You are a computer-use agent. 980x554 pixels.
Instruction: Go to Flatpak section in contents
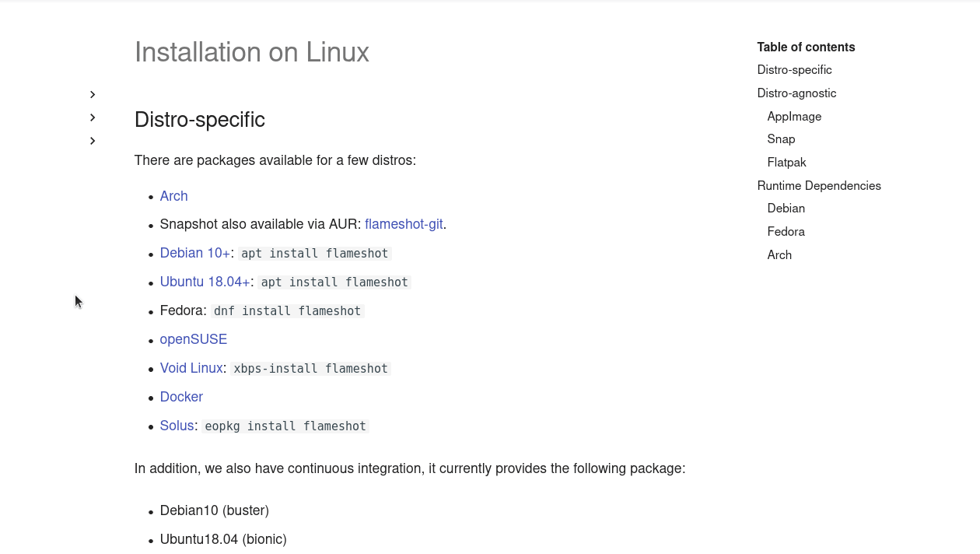point(786,163)
